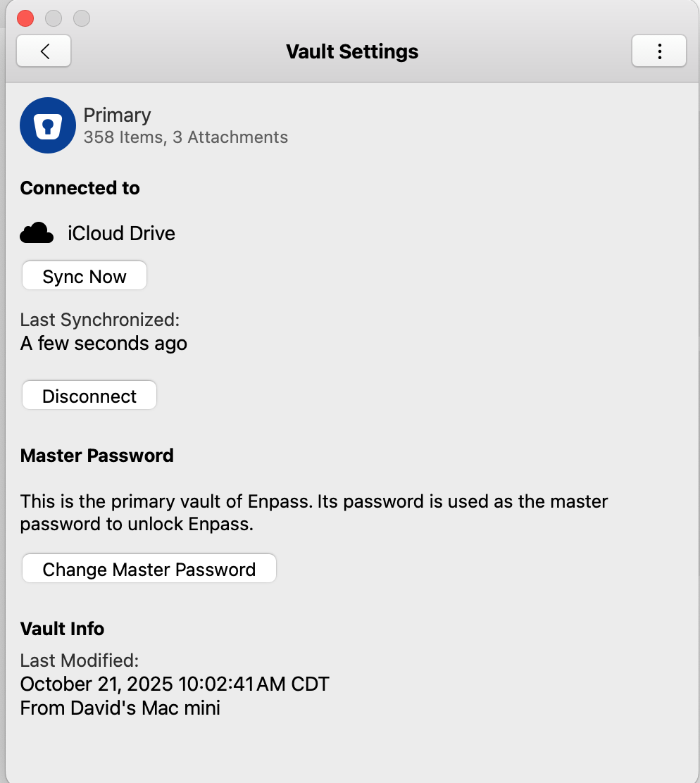The height and width of the screenshot is (783, 700).
Task: Click the gray minimize window button
Action: [x=54, y=18]
